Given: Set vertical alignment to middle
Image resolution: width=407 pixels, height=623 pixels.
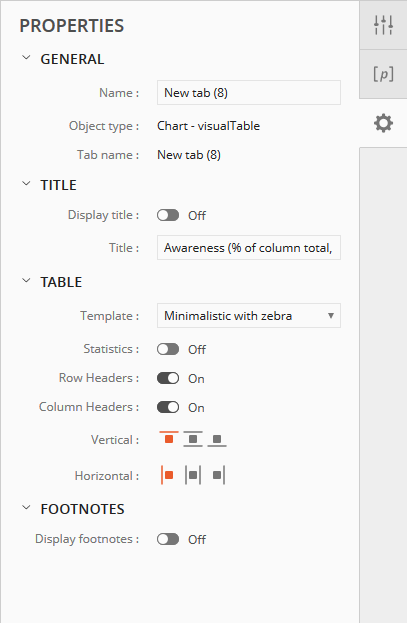Looking at the screenshot, I should [x=193, y=439].
